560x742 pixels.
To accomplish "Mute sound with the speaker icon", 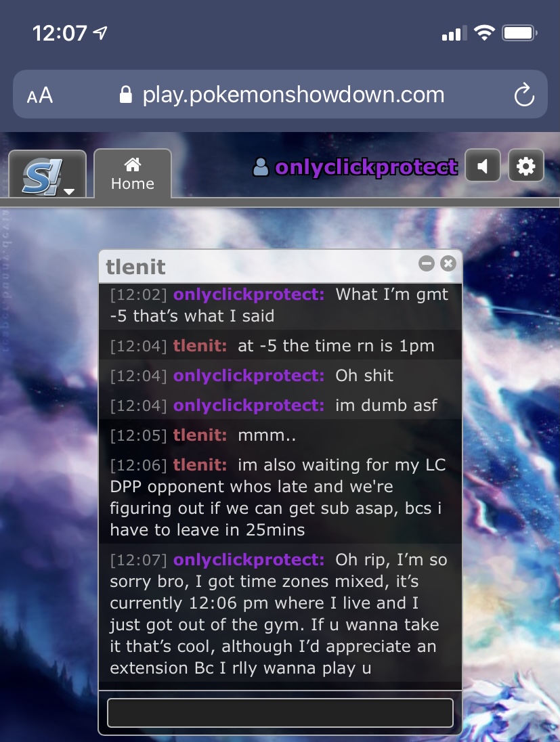I will 482,166.
